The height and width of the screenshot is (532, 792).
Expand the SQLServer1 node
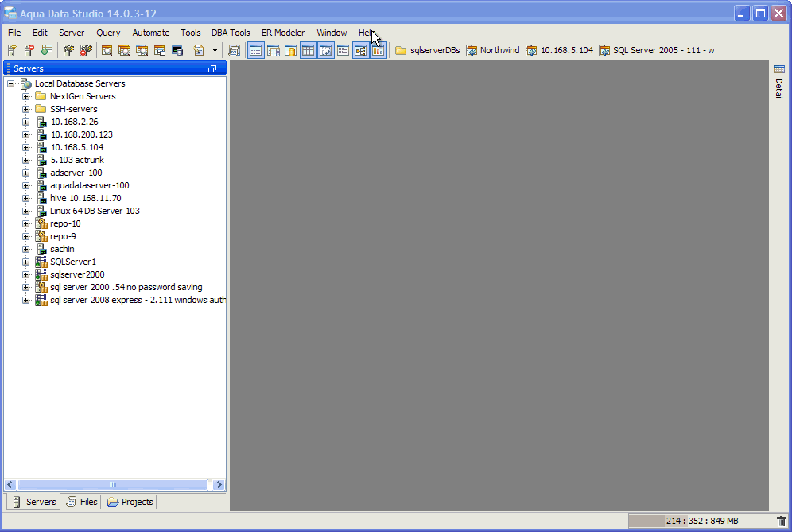[25, 262]
